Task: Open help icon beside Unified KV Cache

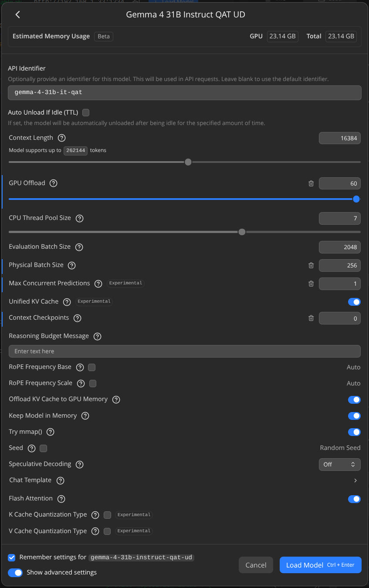Action: (67, 302)
